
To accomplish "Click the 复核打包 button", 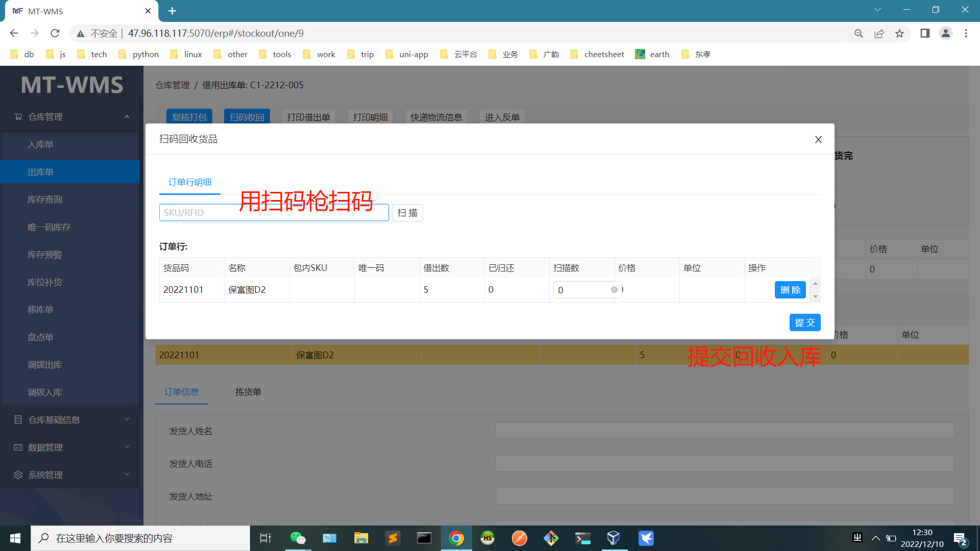I will [x=189, y=117].
